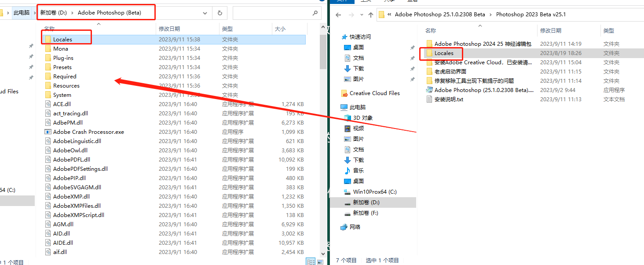Select the ACE.dll file icon

tap(48, 104)
